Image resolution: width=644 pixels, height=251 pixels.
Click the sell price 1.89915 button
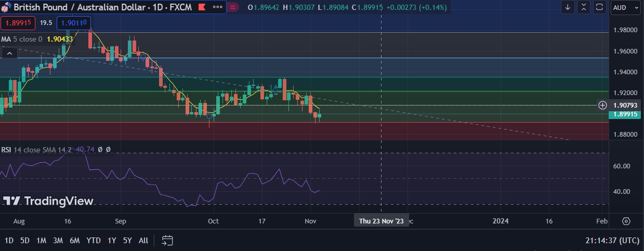coord(18,23)
